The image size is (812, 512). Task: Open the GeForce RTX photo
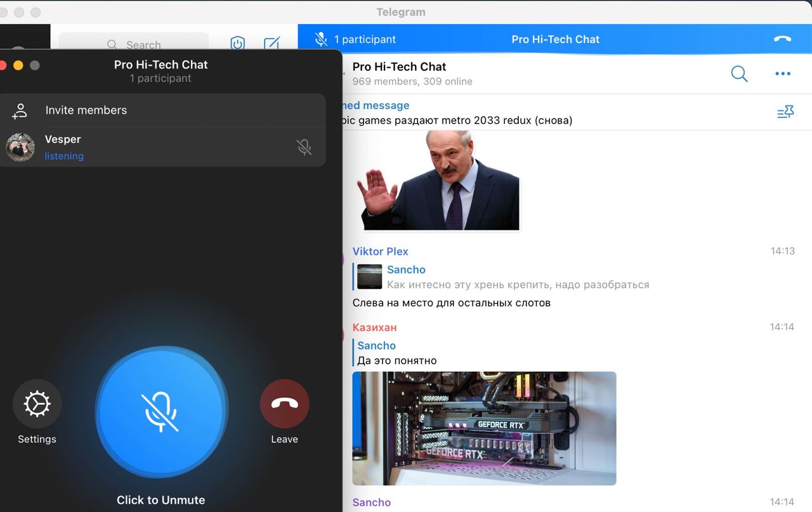tap(484, 428)
